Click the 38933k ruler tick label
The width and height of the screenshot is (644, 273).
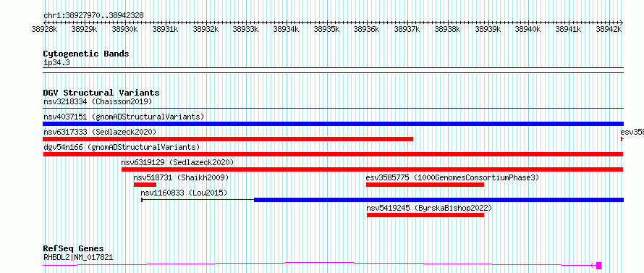coord(245,29)
